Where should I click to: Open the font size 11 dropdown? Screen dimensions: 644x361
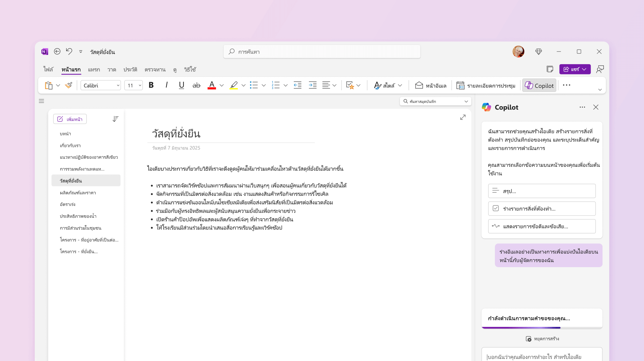pos(133,85)
